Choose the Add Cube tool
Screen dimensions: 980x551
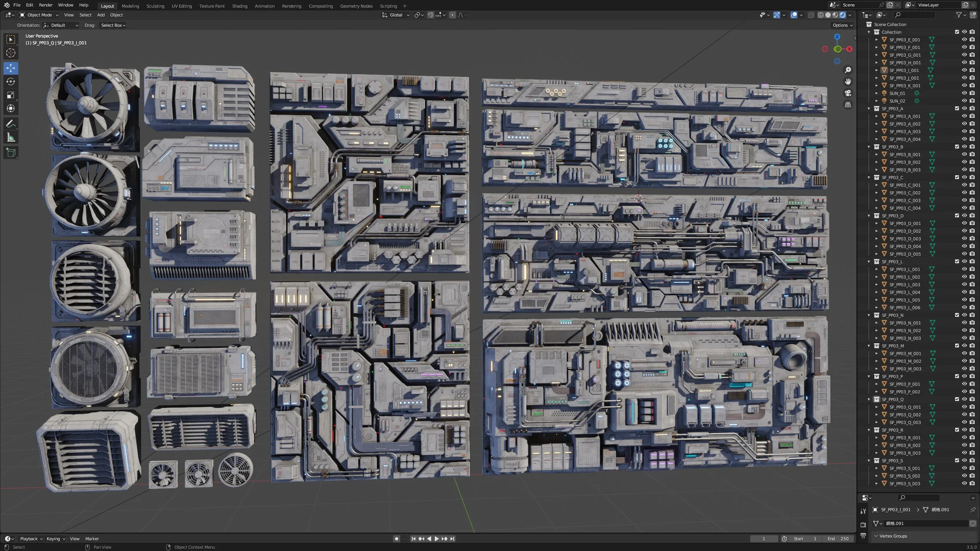click(x=11, y=153)
